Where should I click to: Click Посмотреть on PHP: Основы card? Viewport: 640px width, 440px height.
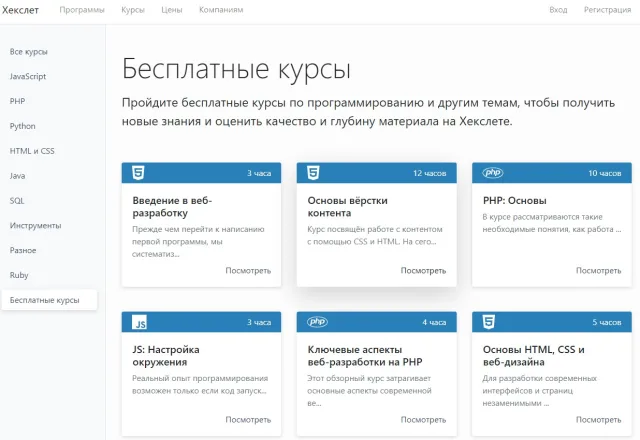point(598,271)
